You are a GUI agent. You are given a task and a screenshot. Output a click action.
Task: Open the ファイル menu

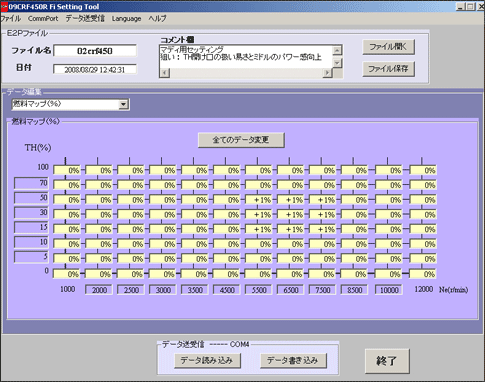pos(11,19)
